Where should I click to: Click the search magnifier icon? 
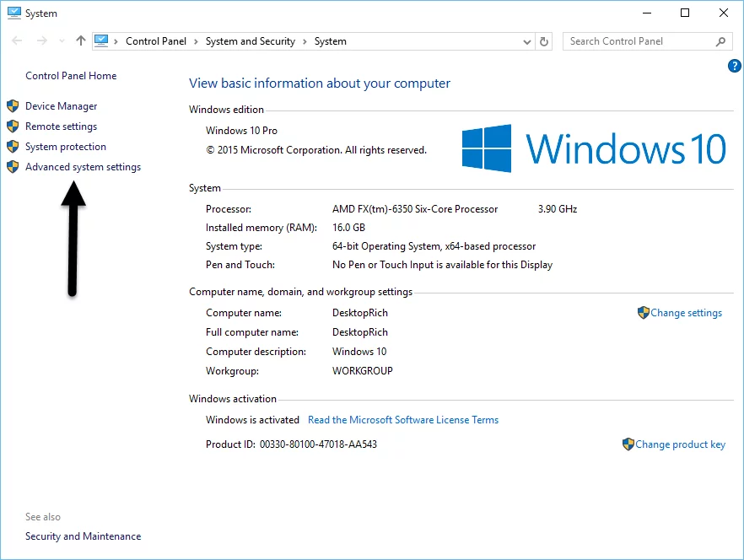721,41
